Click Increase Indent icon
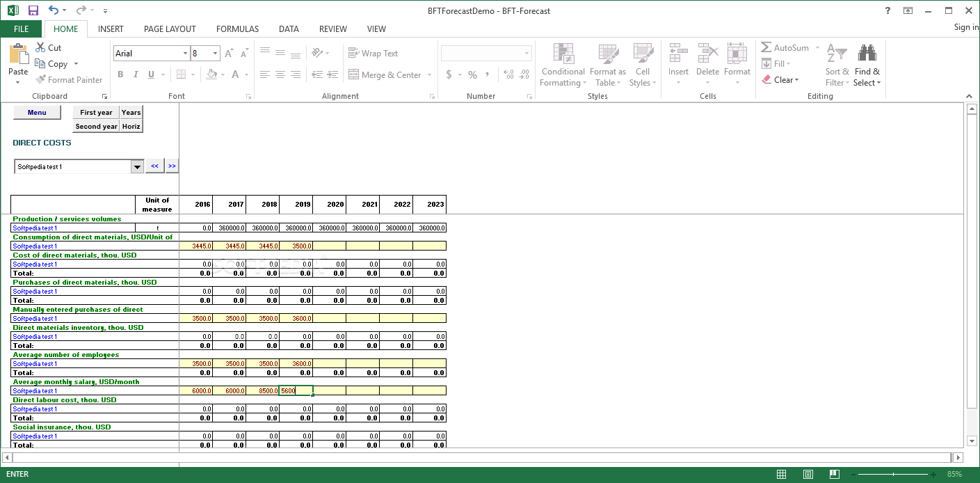This screenshot has width=980, height=483. pos(333,74)
